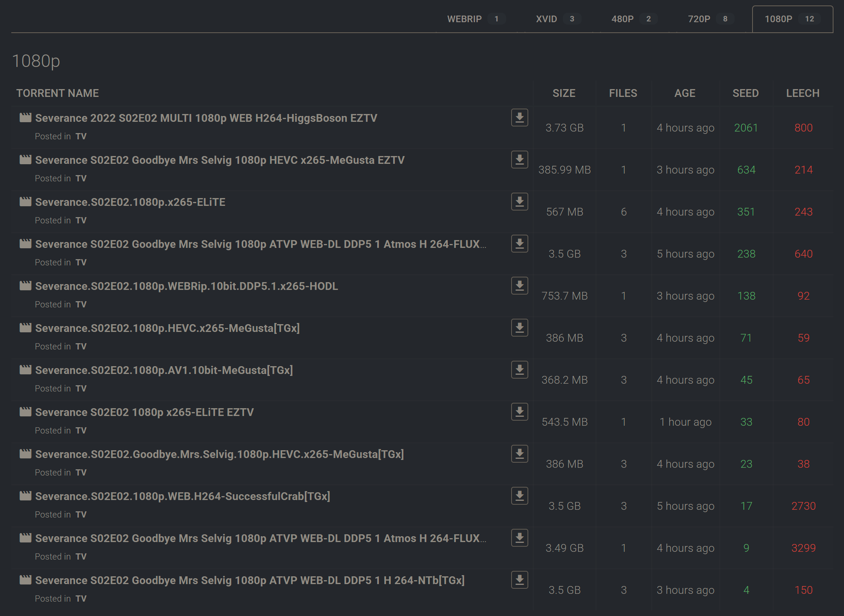Click the 543.5 MB size cell
The image size is (844, 616).
(x=564, y=422)
